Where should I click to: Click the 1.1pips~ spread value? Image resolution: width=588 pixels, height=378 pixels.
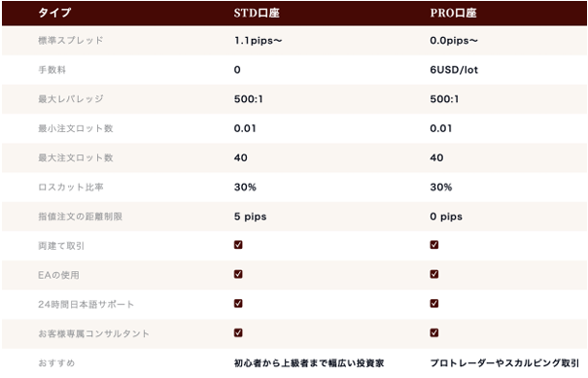(x=258, y=41)
